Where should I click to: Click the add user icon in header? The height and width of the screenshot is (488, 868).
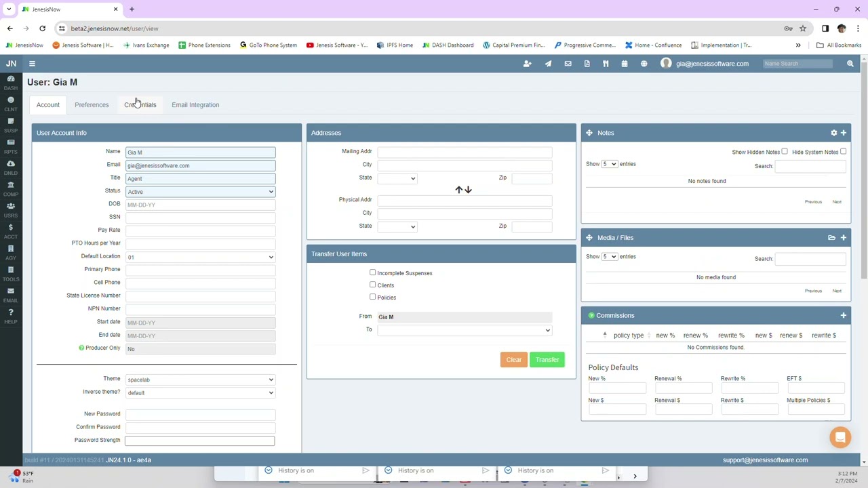[x=527, y=64]
